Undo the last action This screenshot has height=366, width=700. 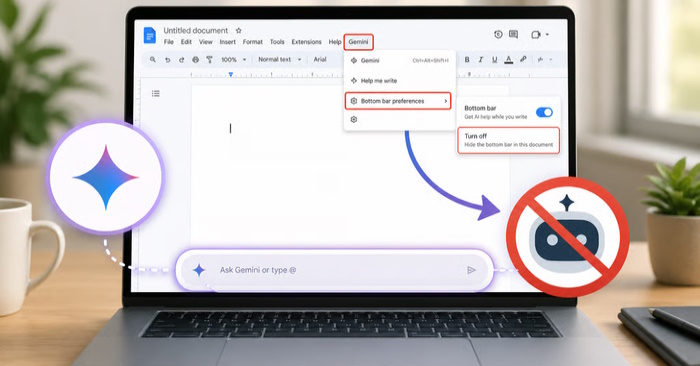tap(167, 59)
